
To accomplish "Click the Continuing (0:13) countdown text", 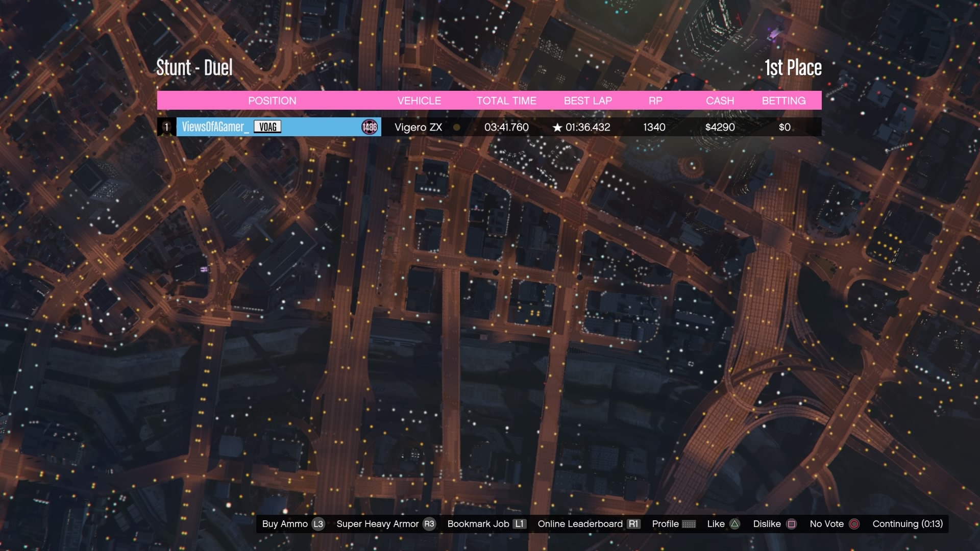I will pyautogui.click(x=908, y=524).
